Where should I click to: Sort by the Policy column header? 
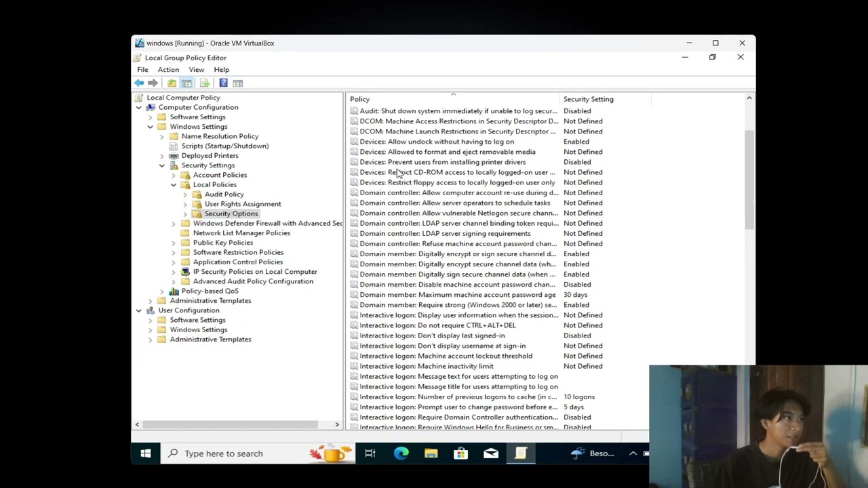point(453,99)
